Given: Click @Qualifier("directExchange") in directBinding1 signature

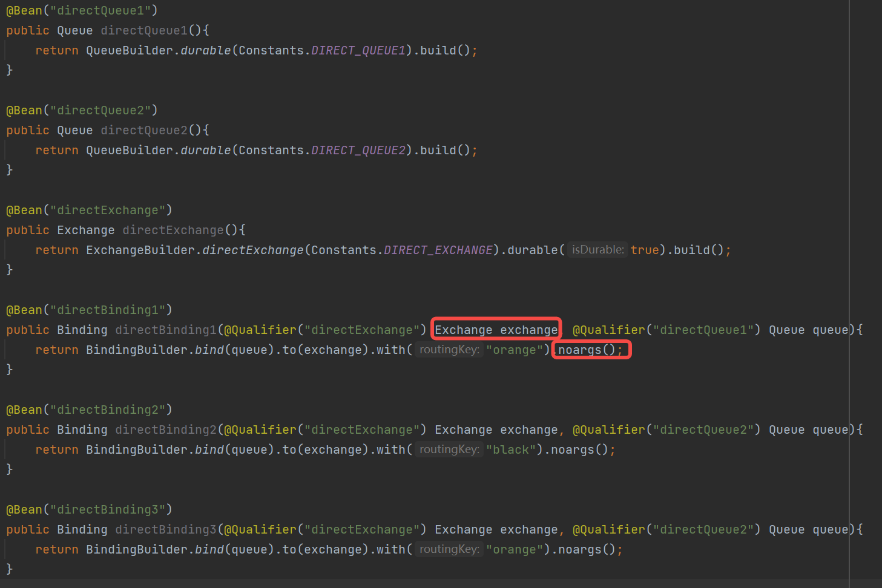Looking at the screenshot, I should [325, 330].
